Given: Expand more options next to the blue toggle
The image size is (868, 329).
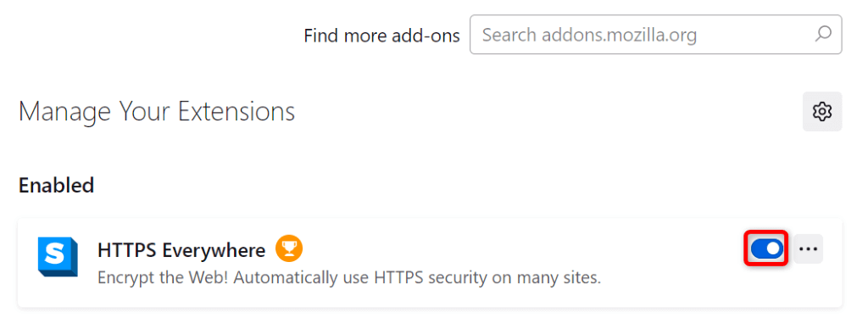Looking at the screenshot, I should [808, 248].
